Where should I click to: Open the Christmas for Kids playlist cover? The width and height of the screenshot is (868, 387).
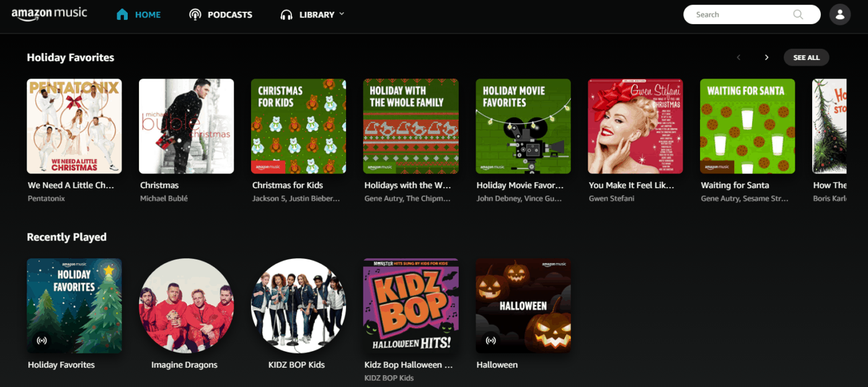pos(298,126)
